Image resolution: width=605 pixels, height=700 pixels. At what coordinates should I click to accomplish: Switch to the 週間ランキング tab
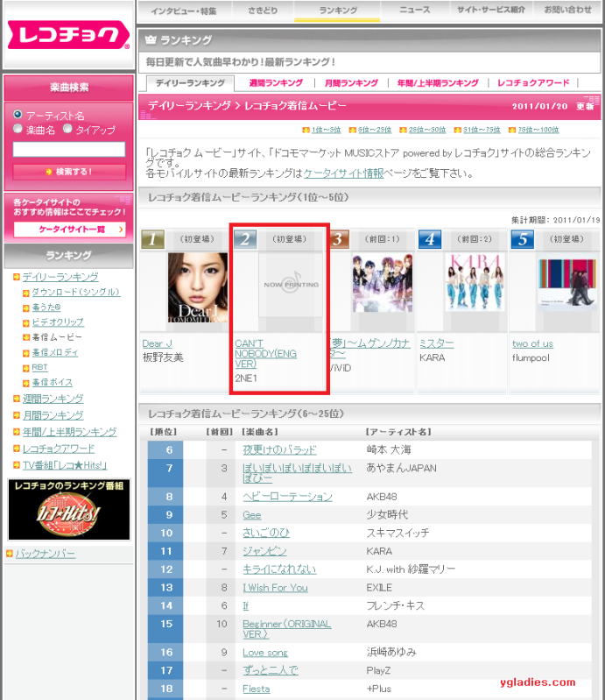(276, 83)
